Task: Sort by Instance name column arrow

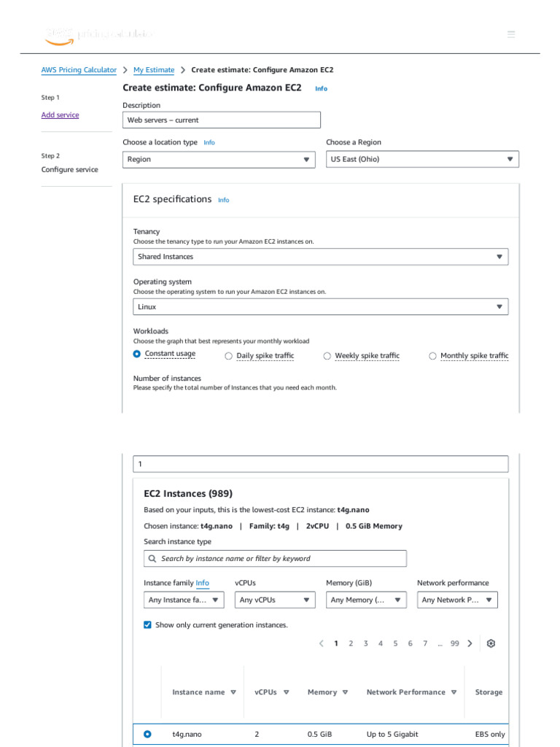Action: 233,692
